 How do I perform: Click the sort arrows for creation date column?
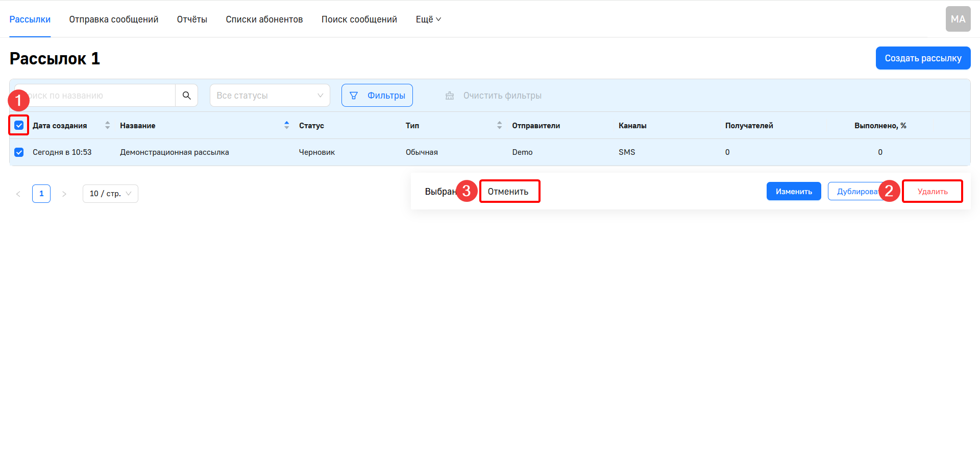point(107,126)
